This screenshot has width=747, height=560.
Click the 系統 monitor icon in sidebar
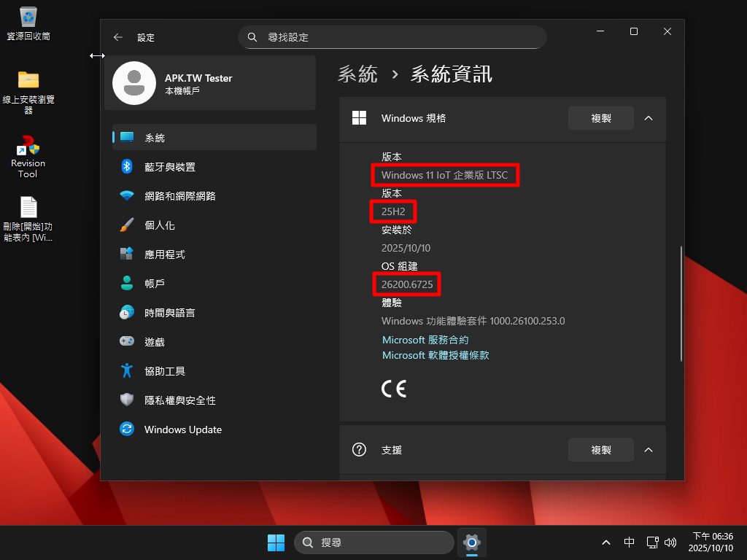click(127, 137)
